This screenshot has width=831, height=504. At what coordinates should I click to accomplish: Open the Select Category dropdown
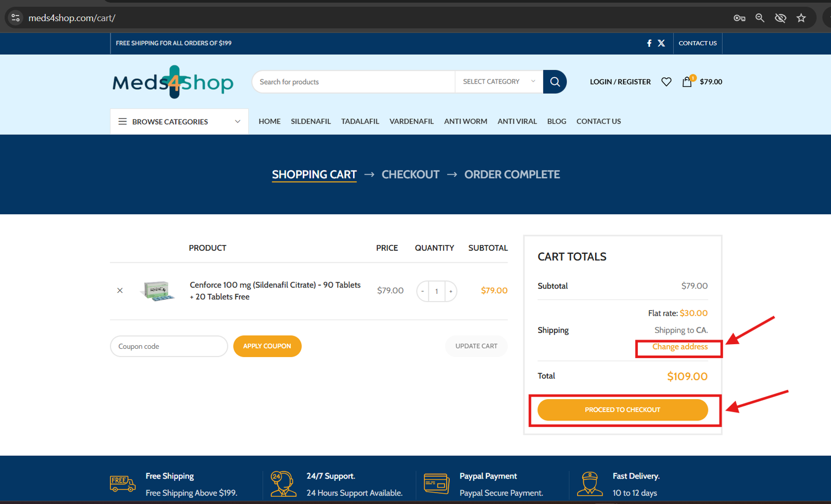click(499, 81)
